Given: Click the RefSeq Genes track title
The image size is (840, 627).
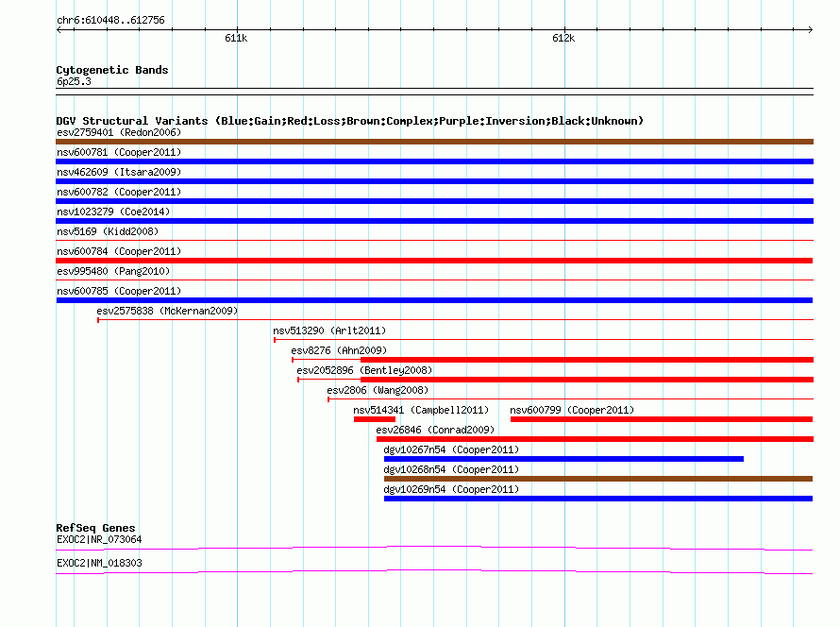Looking at the screenshot, I should (x=95, y=528).
